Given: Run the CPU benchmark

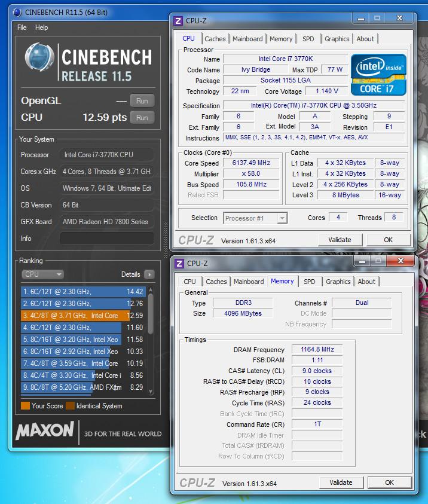Looking at the screenshot, I should pos(142,118).
